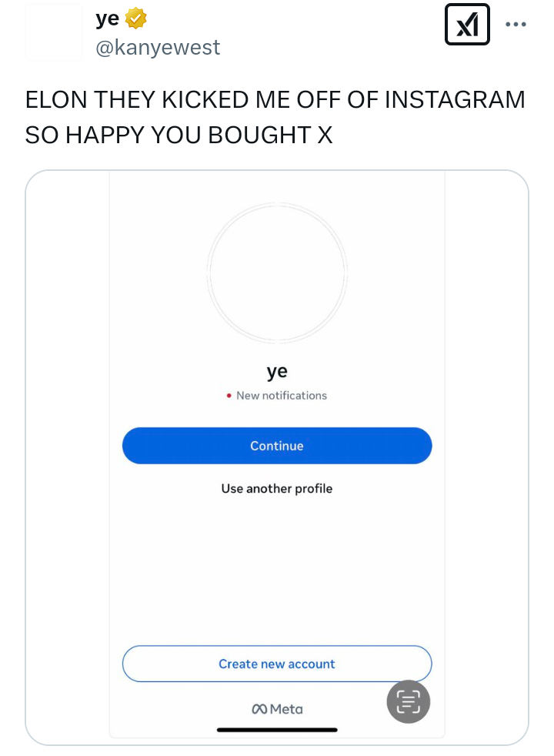Tap the scan text icon on image
This screenshot has height=756, width=554.
pos(408,701)
